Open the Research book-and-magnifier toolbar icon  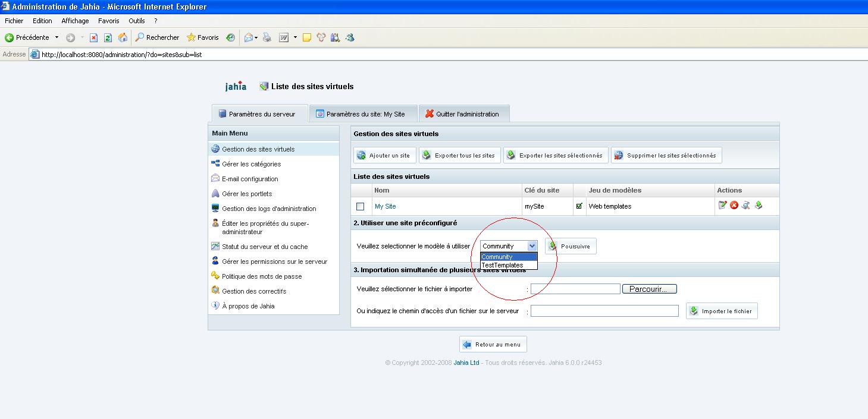tap(336, 37)
